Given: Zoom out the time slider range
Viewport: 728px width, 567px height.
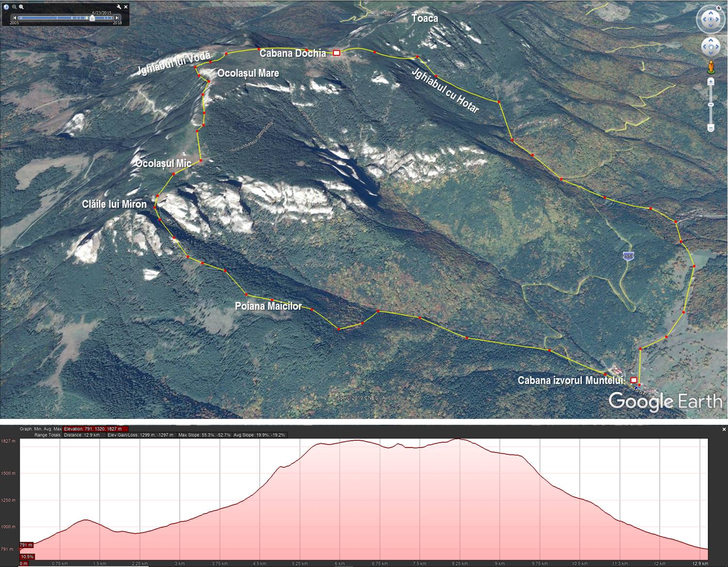Looking at the screenshot, I should [15, 7].
